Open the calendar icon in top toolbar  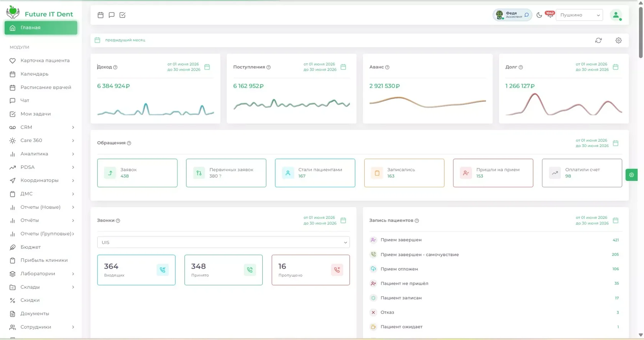coord(100,15)
